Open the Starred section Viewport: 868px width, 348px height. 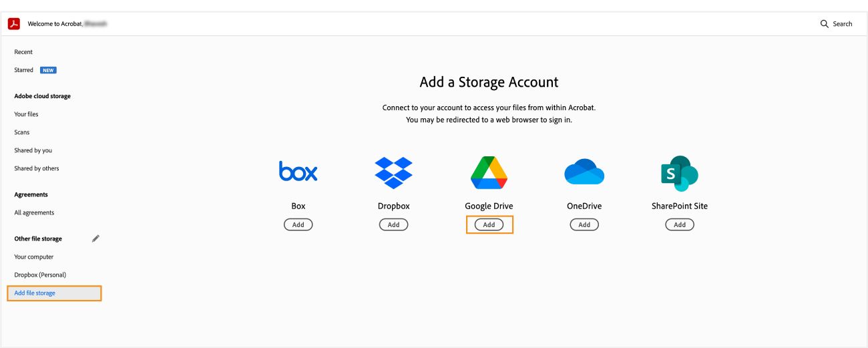[x=24, y=70]
